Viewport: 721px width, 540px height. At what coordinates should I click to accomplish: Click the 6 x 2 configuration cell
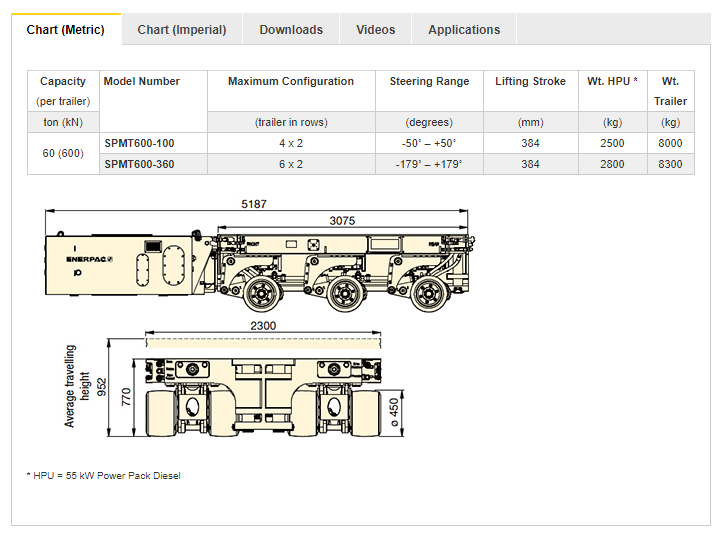pos(291,164)
